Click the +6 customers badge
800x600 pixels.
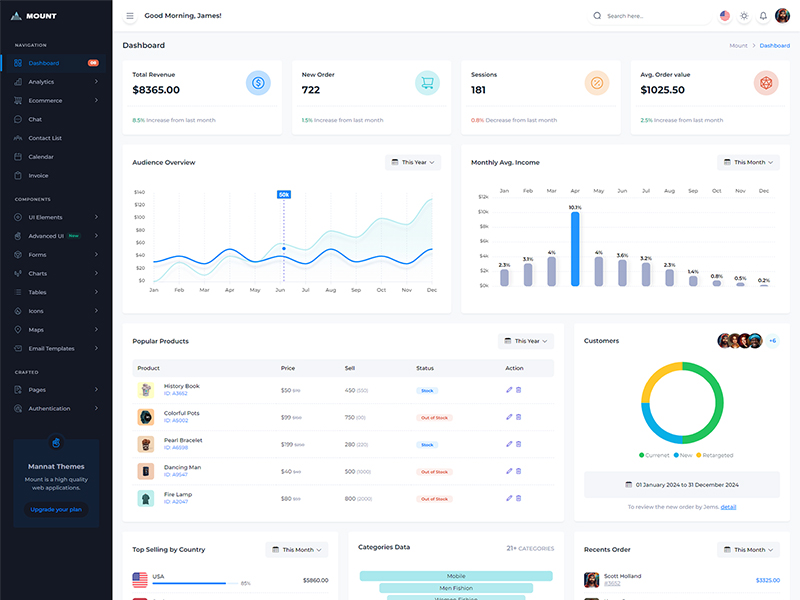(772, 340)
